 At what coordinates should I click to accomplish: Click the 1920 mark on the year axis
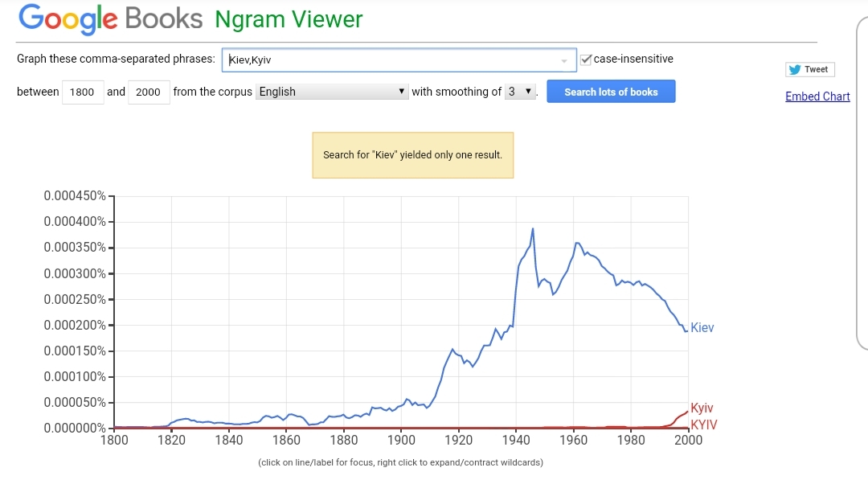459,440
